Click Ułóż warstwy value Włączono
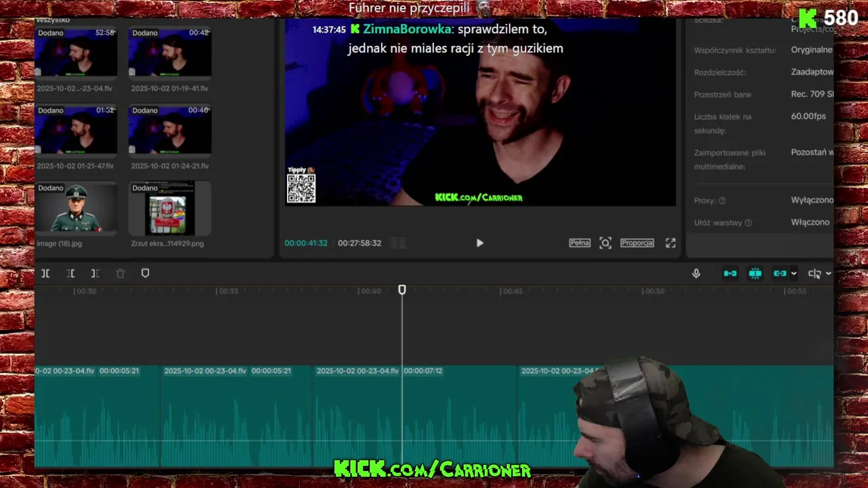This screenshot has height=488, width=868. [810, 222]
